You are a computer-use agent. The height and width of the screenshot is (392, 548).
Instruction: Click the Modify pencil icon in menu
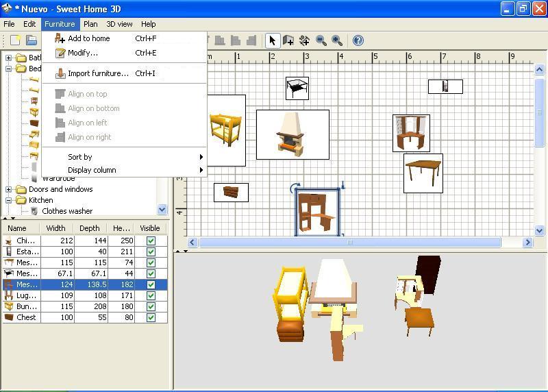[60, 53]
